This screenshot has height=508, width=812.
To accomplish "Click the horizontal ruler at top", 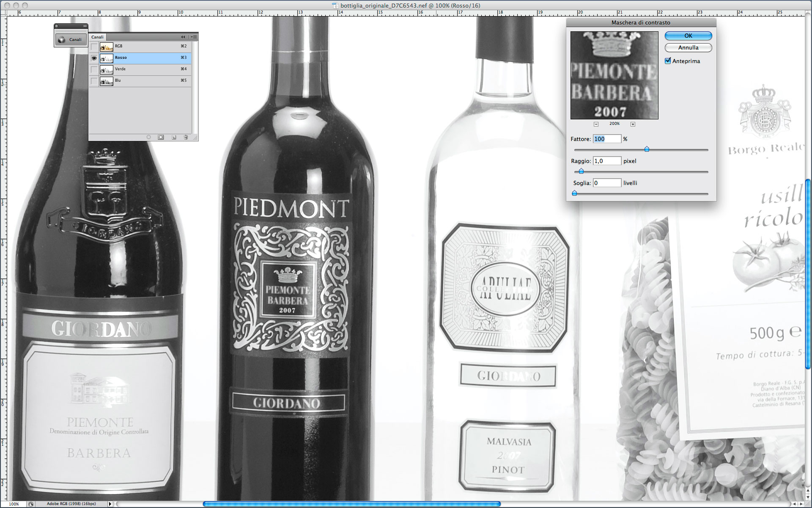I will (406, 13).
